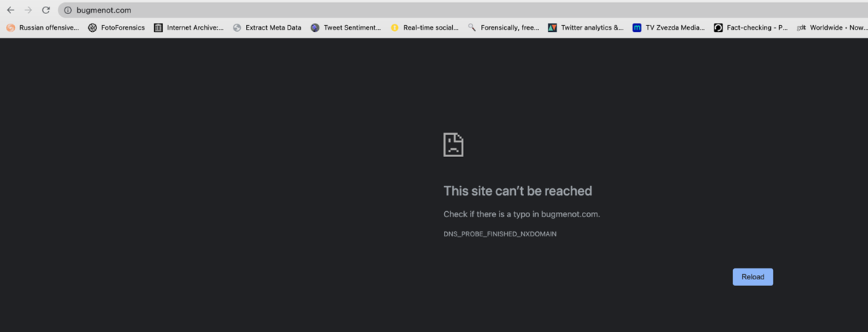Viewport: 868px width, 332px height.
Task: Click the Tweet Sentiment favicon
Action: 315,27
